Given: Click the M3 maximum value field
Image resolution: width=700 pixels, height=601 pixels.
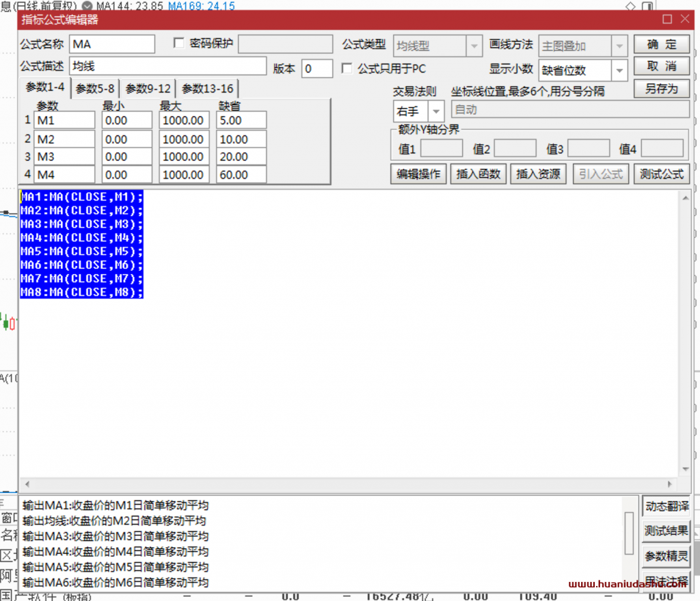Looking at the screenshot, I should coord(184,157).
